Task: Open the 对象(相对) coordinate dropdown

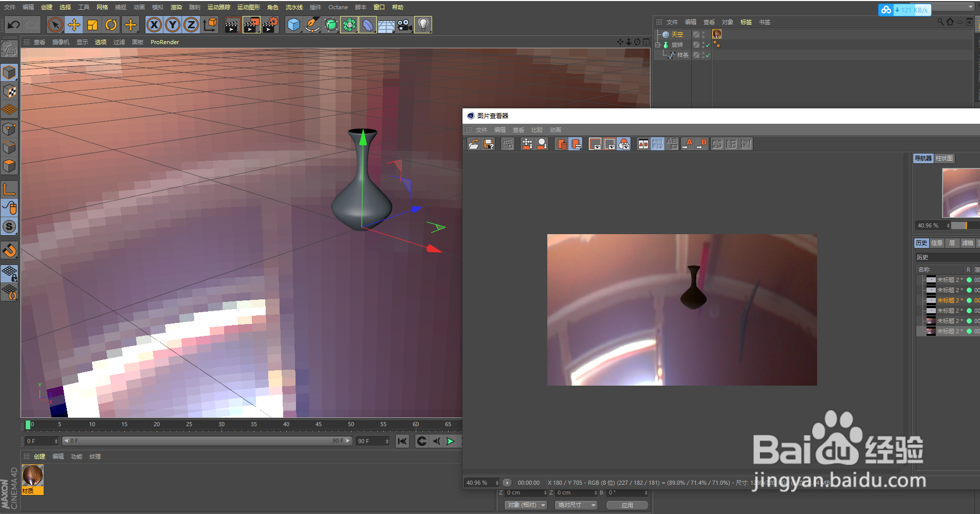Action: point(525,505)
